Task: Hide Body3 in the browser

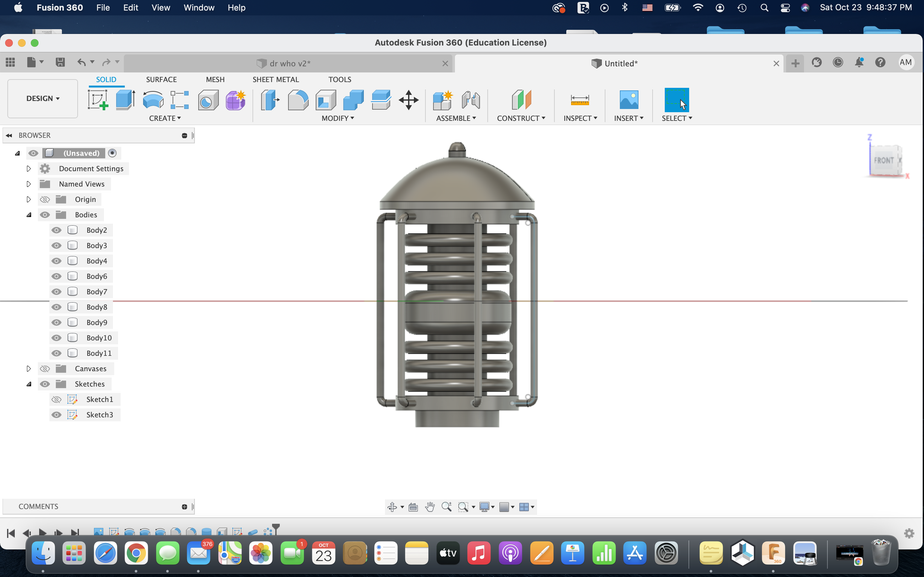Action: (56, 245)
